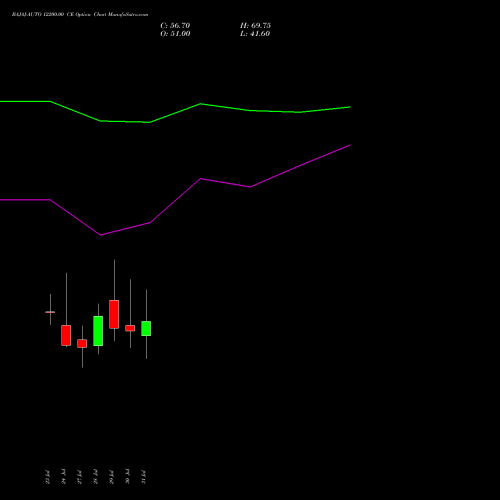Click the high value H: 69.75
The width and height of the screenshot is (500, 500).
(255, 26)
